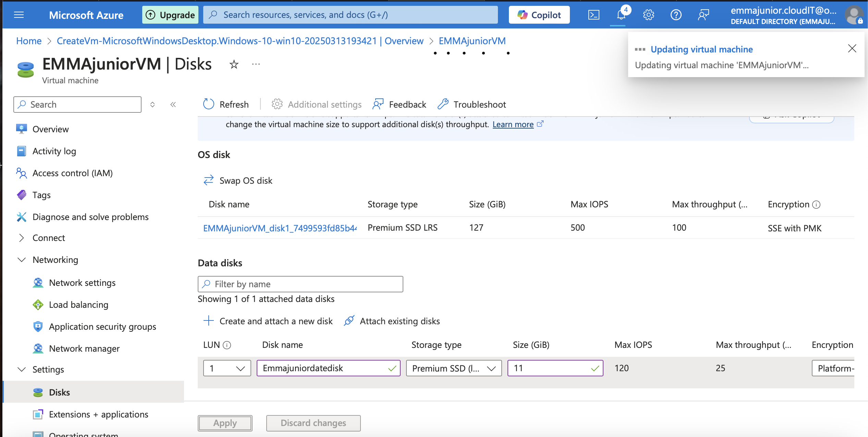Open Access control (IAM)
This screenshot has height=437, width=868.
[72, 173]
